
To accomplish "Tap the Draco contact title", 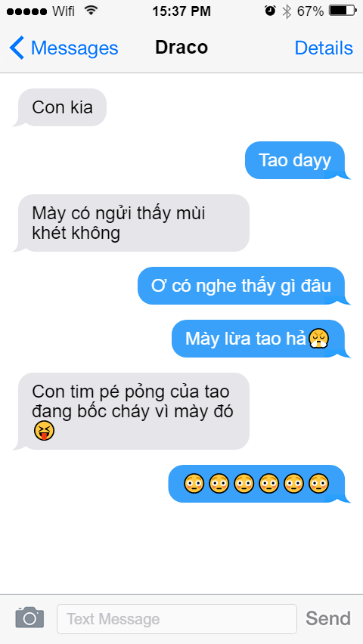I will [181, 48].
